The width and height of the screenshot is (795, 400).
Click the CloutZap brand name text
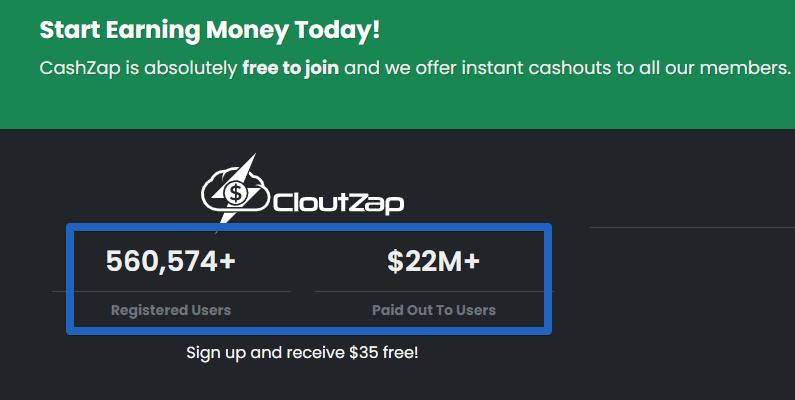pos(338,203)
